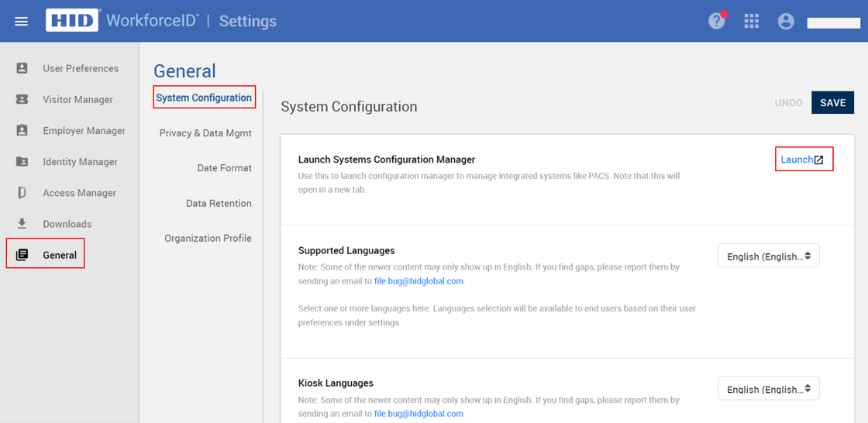The width and height of the screenshot is (868, 423).
Task: Click the Visitor Manager ticket icon
Action: coord(22,100)
